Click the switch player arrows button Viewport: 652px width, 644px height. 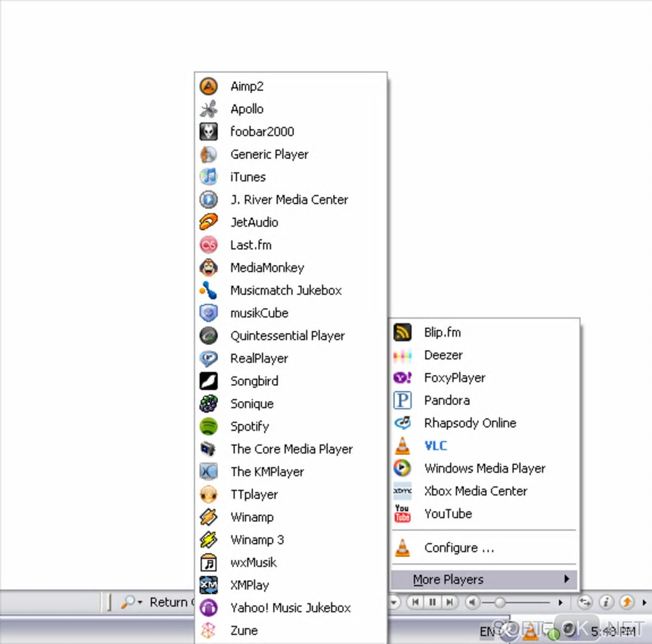(585, 602)
